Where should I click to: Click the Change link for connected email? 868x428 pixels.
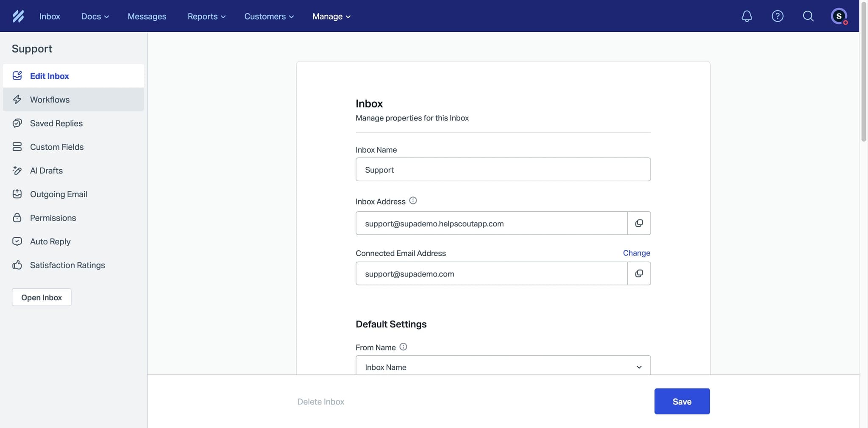coord(637,253)
